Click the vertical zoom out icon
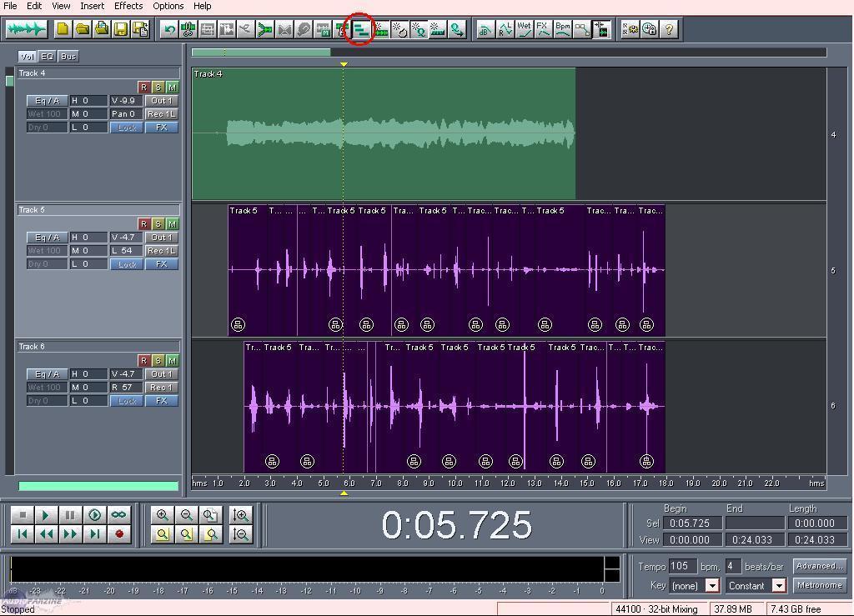This screenshot has width=854, height=616. point(241,533)
